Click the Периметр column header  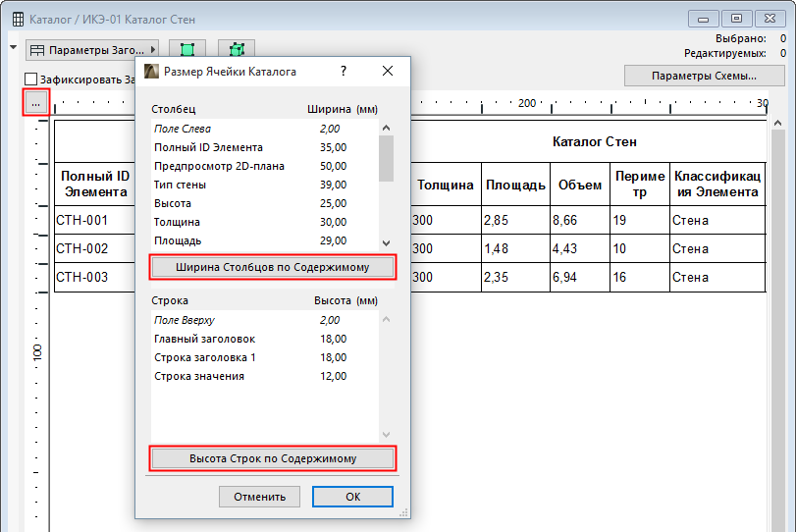[640, 185]
